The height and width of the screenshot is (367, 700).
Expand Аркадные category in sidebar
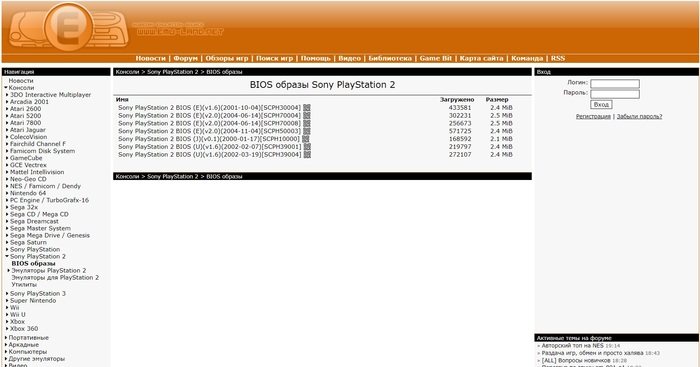pyautogui.click(x=6, y=345)
